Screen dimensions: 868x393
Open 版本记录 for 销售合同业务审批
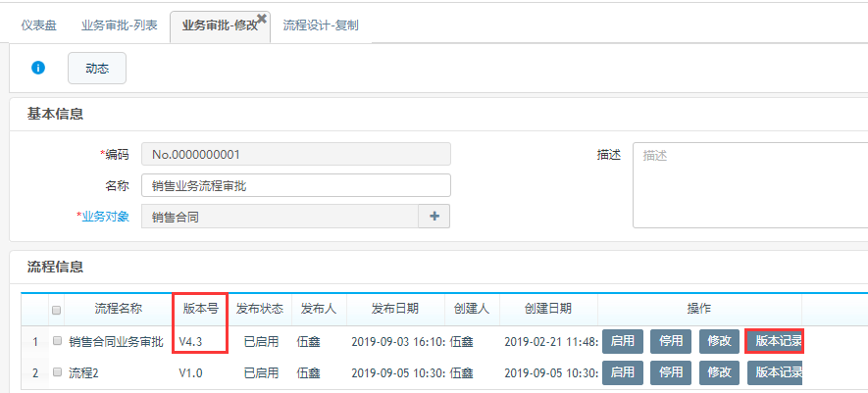click(775, 341)
